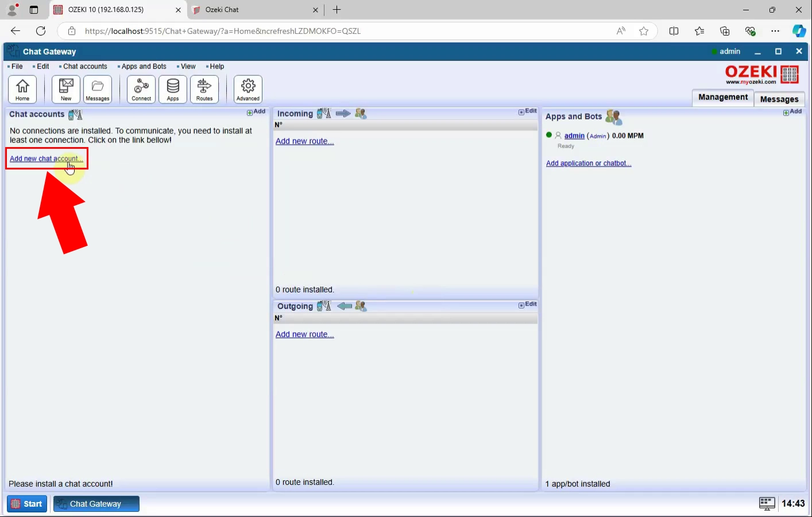Viewport: 812px width, 517px height.
Task: Open the Routes toolbar icon
Action: click(x=204, y=90)
